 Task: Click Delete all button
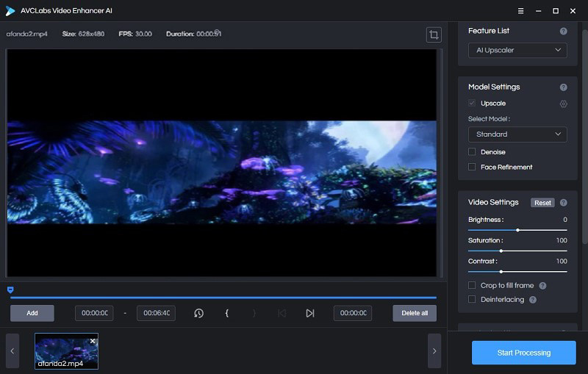415,313
